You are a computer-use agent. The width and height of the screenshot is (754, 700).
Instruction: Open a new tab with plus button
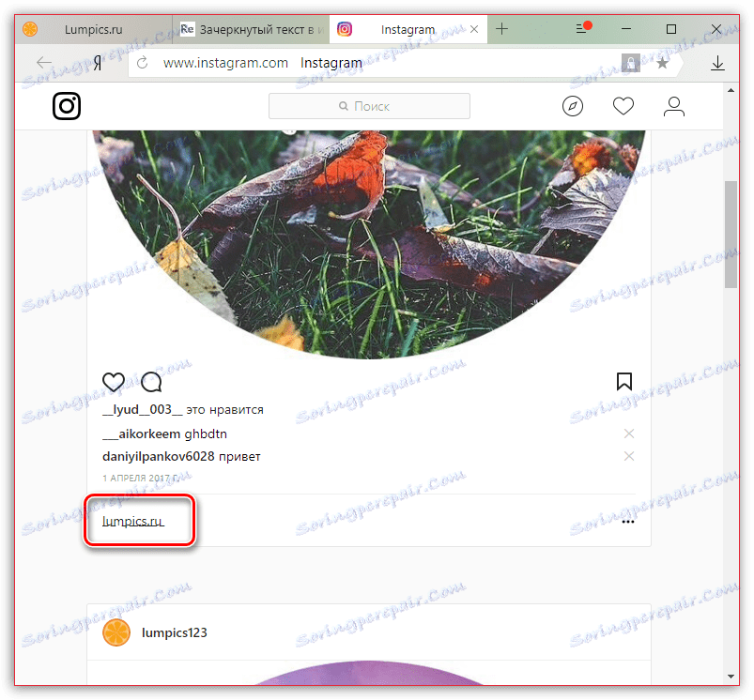coord(501,29)
